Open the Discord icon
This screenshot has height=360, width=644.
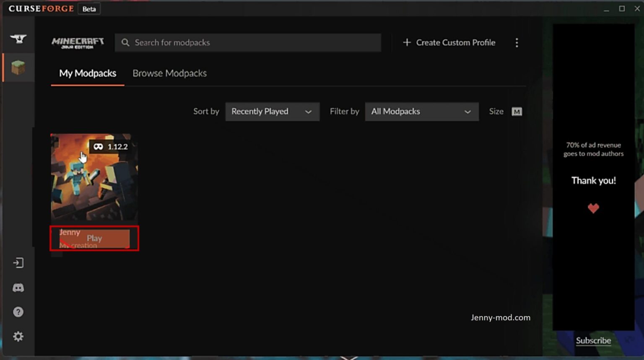click(x=18, y=287)
